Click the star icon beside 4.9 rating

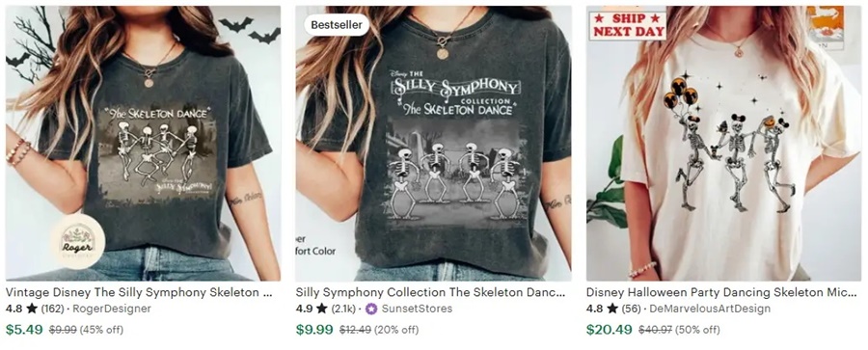(322, 309)
